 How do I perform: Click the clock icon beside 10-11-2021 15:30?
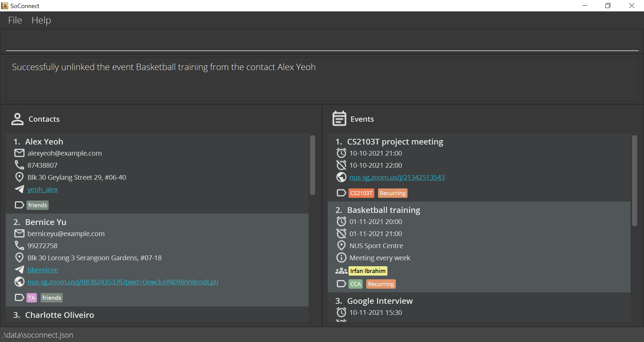341,312
